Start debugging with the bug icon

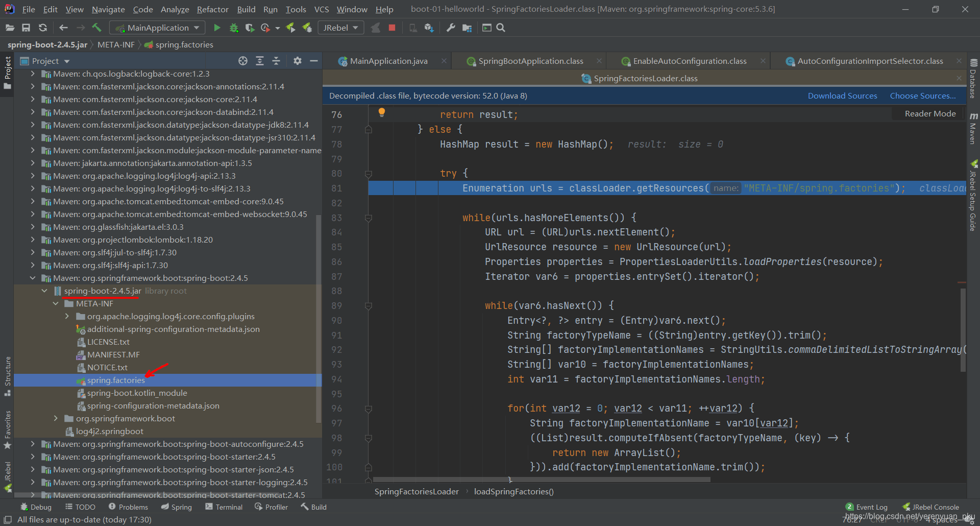tap(234, 28)
